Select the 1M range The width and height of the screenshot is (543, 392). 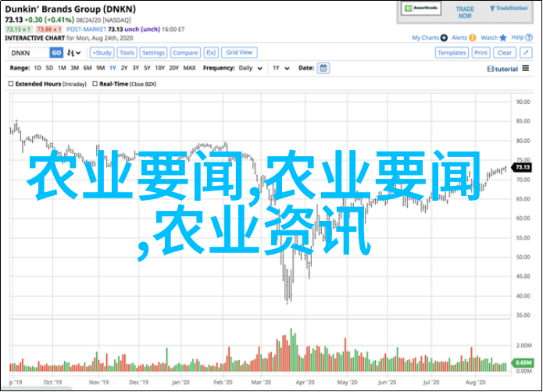(x=62, y=68)
